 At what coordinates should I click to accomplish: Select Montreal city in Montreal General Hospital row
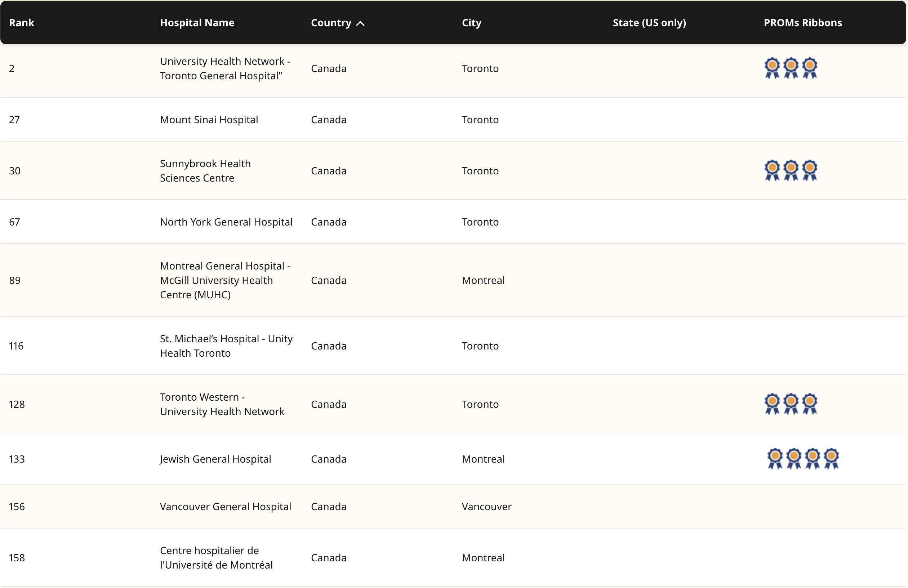pyautogui.click(x=484, y=280)
